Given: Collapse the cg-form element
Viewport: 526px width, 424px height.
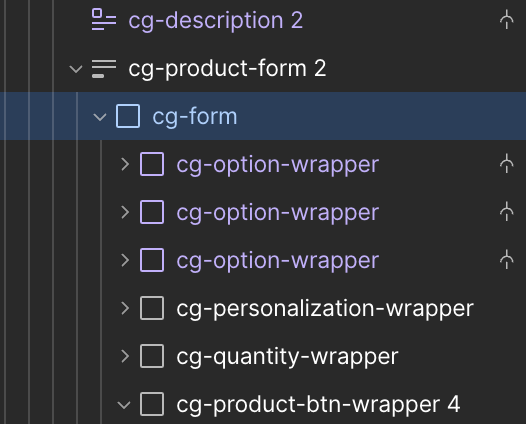Looking at the screenshot, I should (100, 117).
